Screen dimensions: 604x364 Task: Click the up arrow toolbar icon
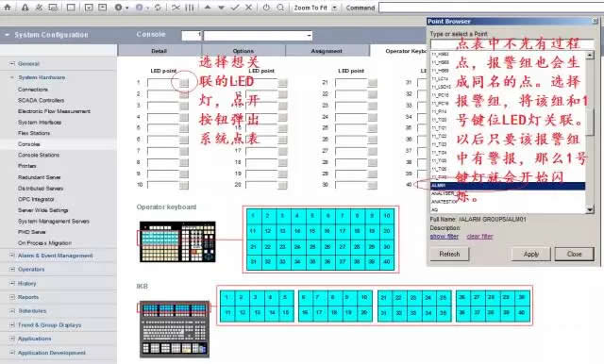tap(208, 8)
